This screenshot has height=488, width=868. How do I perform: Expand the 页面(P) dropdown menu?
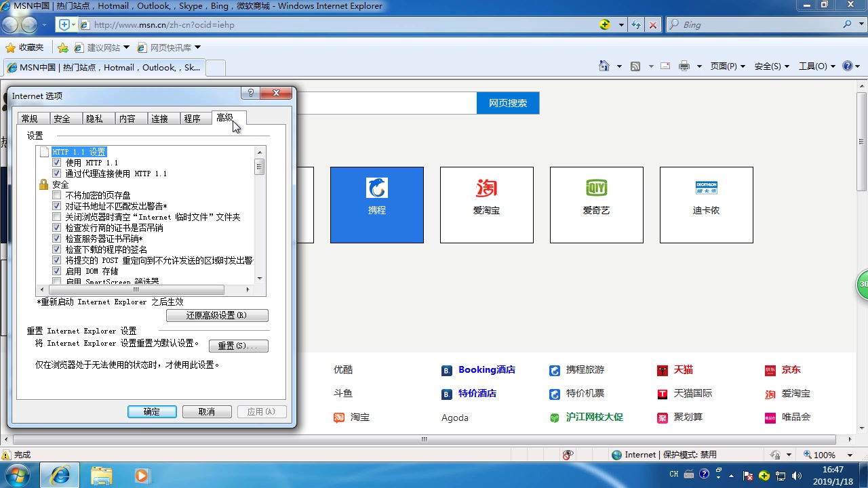pyautogui.click(x=728, y=66)
